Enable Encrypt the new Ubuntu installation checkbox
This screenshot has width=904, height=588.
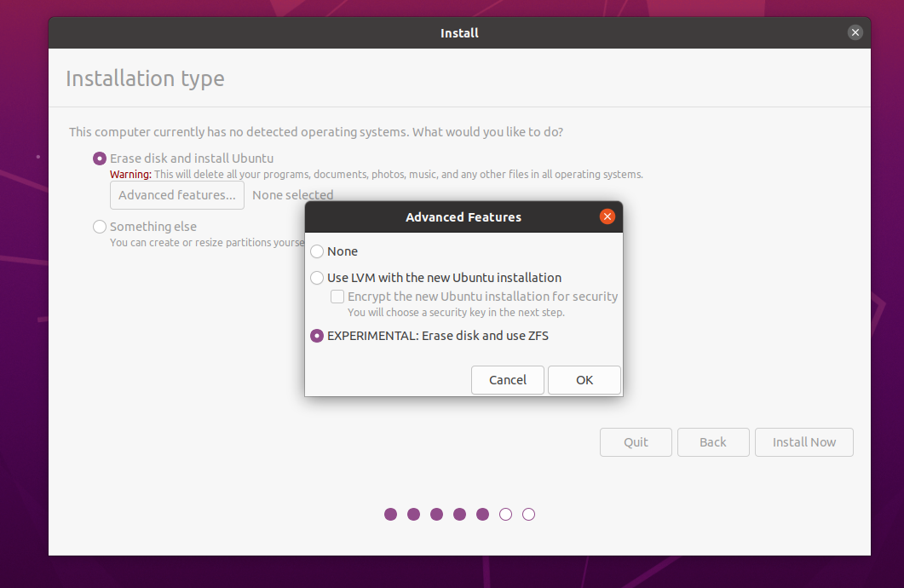click(x=337, y=297)
